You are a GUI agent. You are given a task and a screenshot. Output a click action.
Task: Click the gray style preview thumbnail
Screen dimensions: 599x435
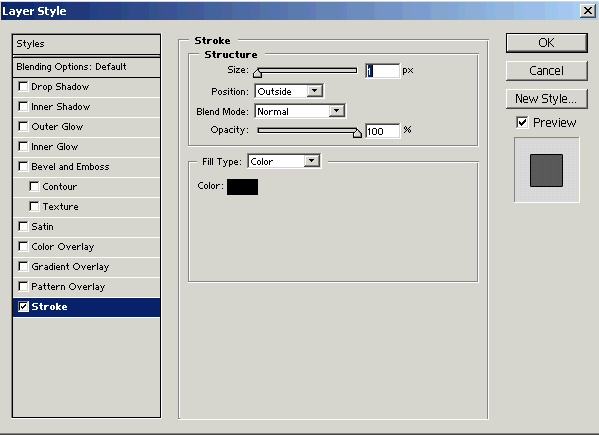coord(546,170)
